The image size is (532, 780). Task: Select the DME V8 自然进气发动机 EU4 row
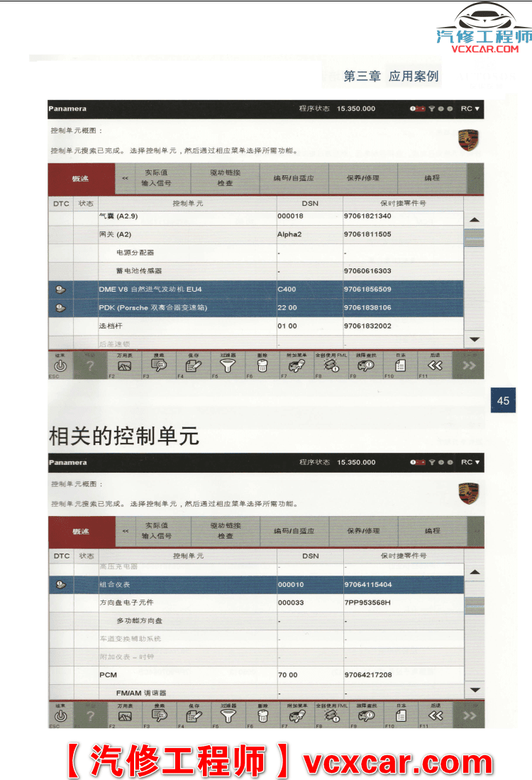coord(256,290)
